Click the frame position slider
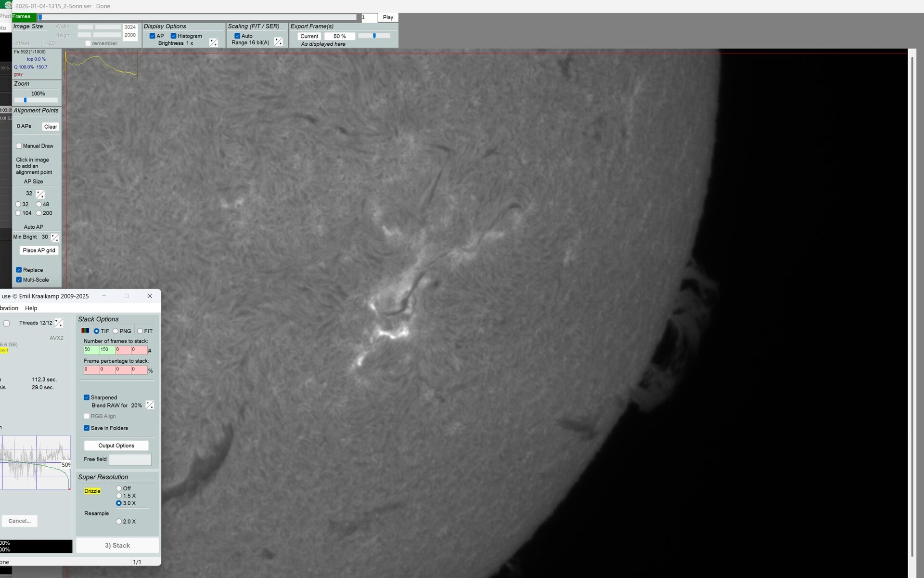The image size is (924, 578). tap(198, 17)
